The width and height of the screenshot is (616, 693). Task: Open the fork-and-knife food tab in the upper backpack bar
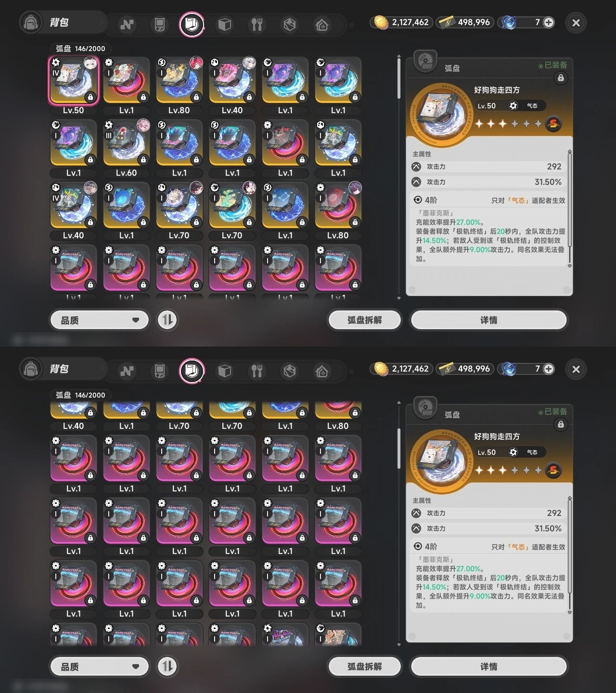[257, 25]
